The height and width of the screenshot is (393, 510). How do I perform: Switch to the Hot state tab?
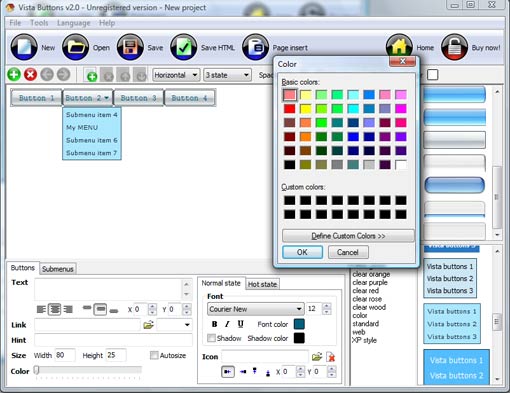click(262, 284)
